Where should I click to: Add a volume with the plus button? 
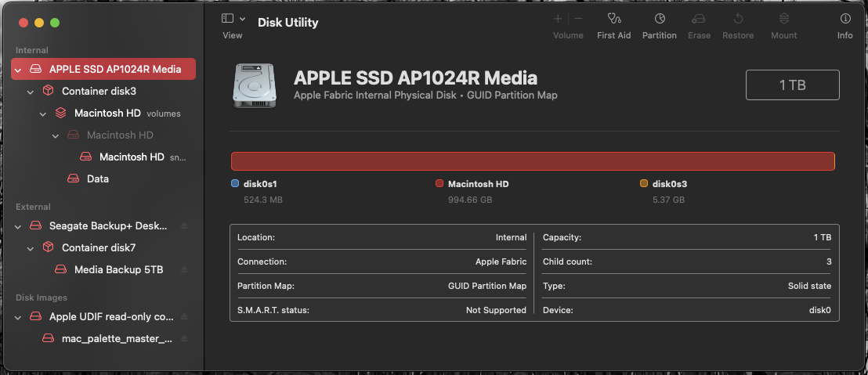[x=558, y=19]
